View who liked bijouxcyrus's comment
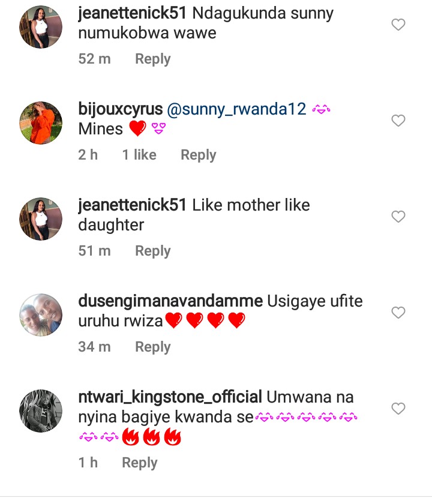The image size is (432, 504). 139,155
